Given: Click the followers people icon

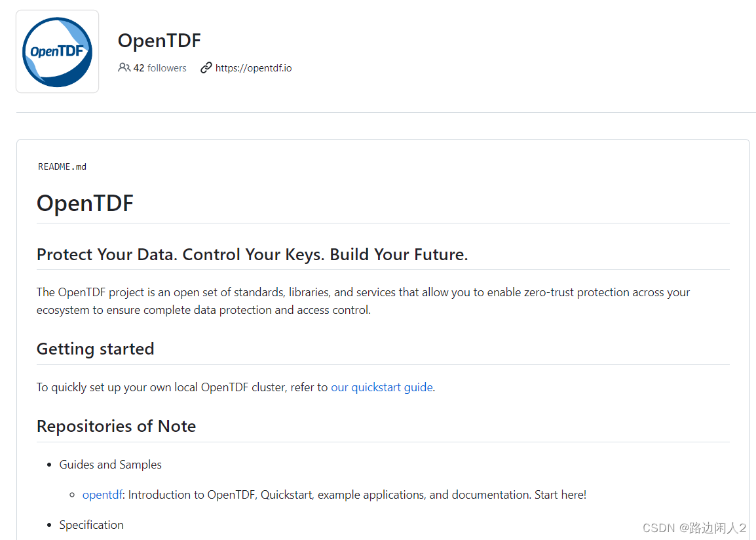Looking at the screenshot, I should click(x=124, y=67).
